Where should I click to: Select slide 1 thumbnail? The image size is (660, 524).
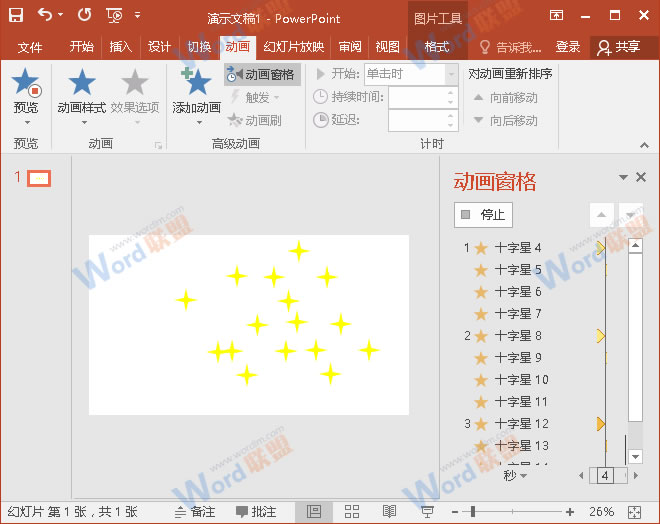tap(39, 179)
